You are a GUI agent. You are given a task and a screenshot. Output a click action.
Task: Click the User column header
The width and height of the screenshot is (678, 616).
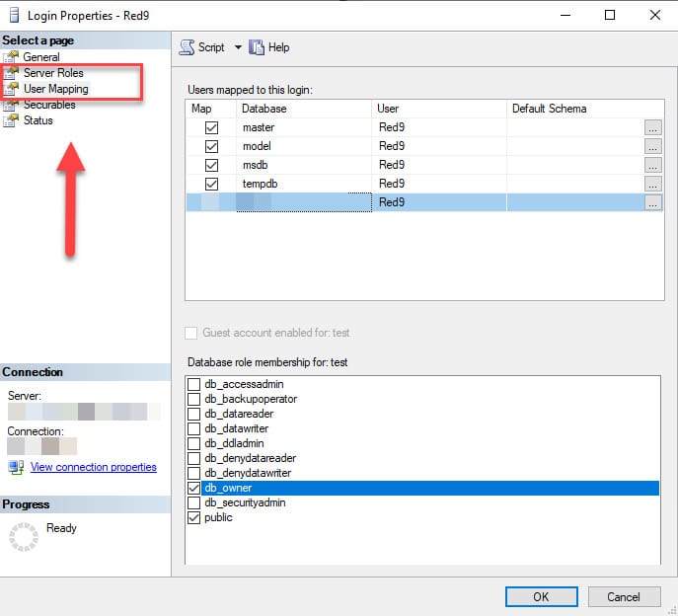click(x=439, y=109)
